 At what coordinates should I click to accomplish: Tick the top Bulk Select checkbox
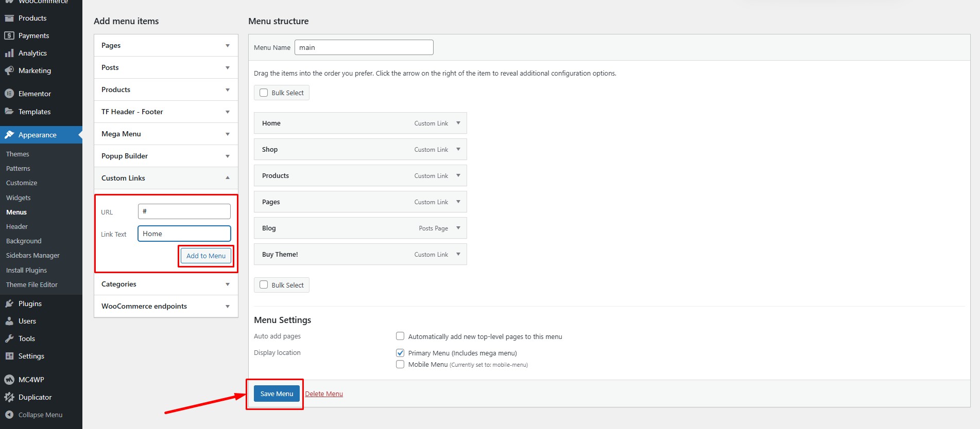tap(264, 93)
